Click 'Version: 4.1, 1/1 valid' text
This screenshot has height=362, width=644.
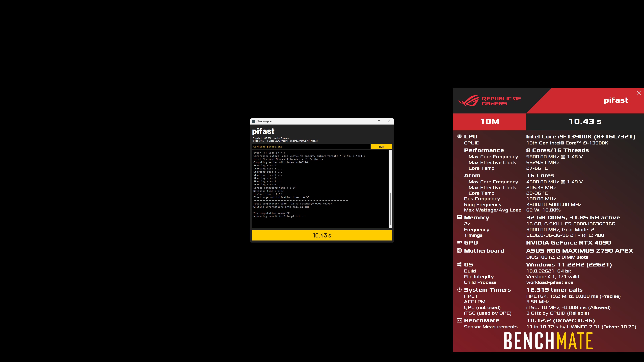pyautogui.click(x=552, y=277)
